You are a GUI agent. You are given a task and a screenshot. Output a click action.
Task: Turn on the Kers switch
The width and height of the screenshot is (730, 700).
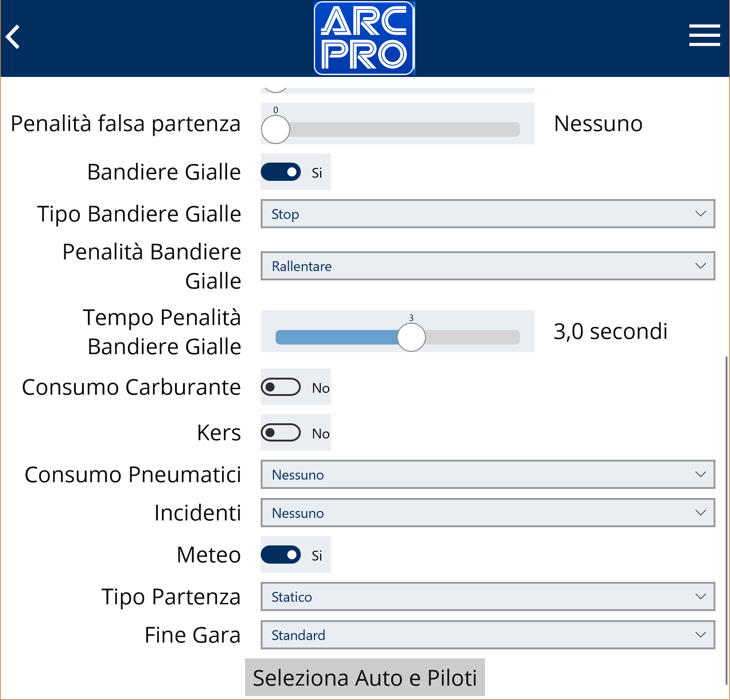(x=281, y=433)
